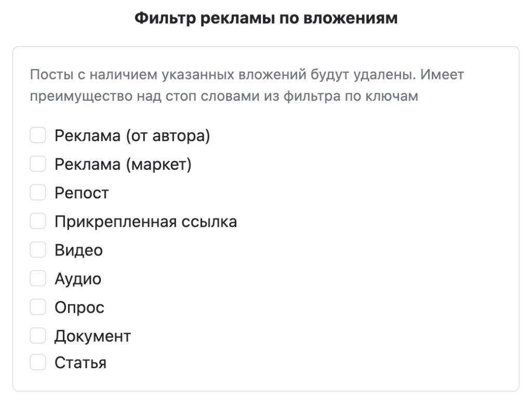532x404 pixels.
Task: Click the Прикрепленная ссылка label text
Action: (x=145, y=222)
